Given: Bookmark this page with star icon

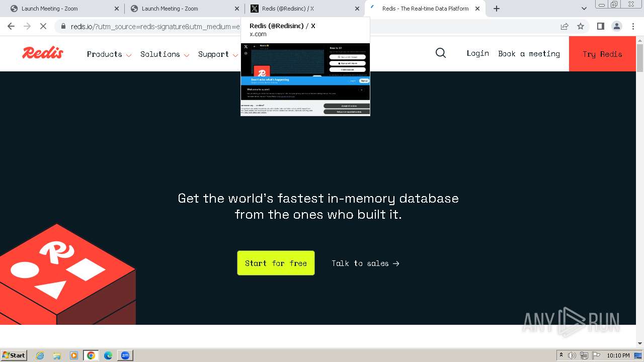Looking at the screenshot, I should tap(581, 26).
